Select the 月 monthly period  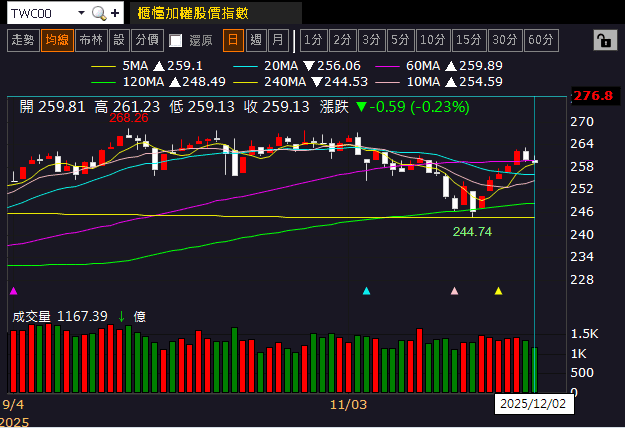pos(278,40)
